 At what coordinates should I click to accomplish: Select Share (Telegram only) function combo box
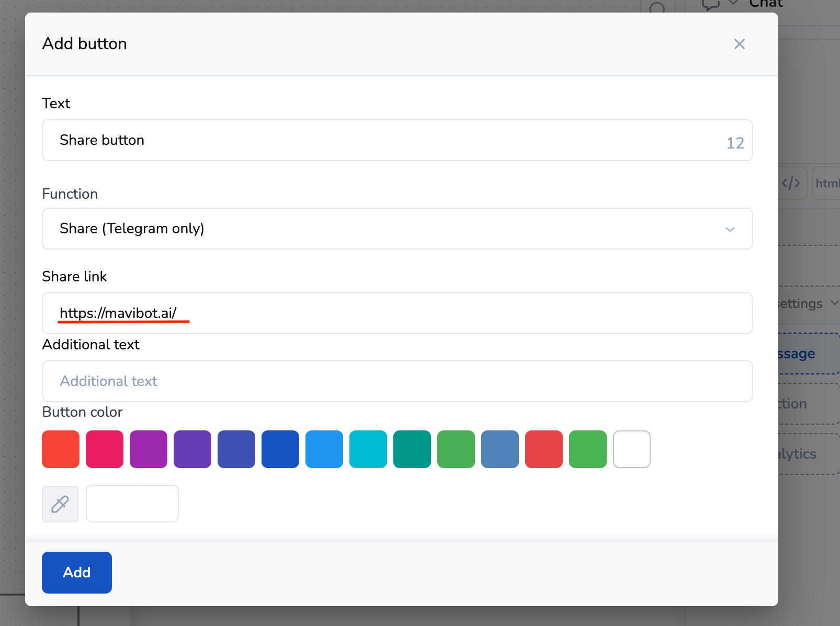[387, 229]
